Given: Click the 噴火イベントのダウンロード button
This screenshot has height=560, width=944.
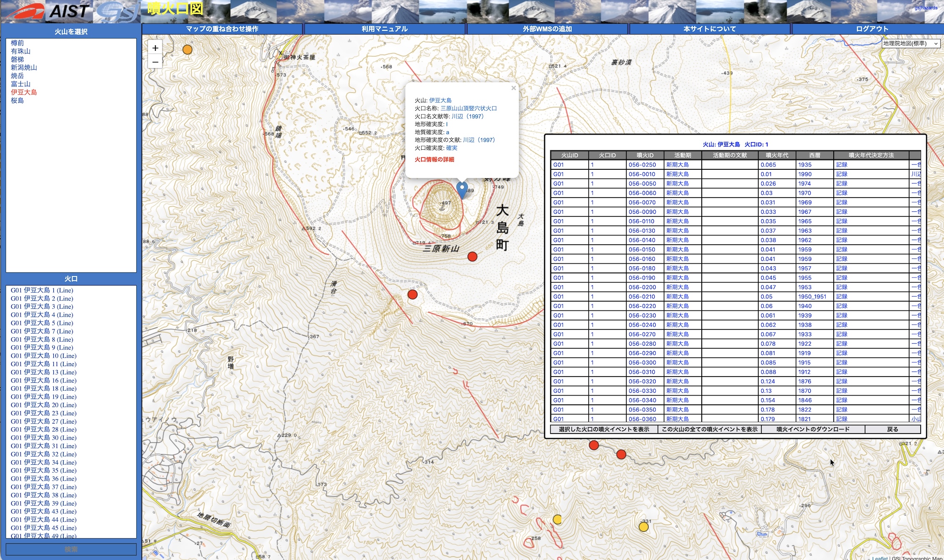Looking at the screenshot, I should [812, 429].
